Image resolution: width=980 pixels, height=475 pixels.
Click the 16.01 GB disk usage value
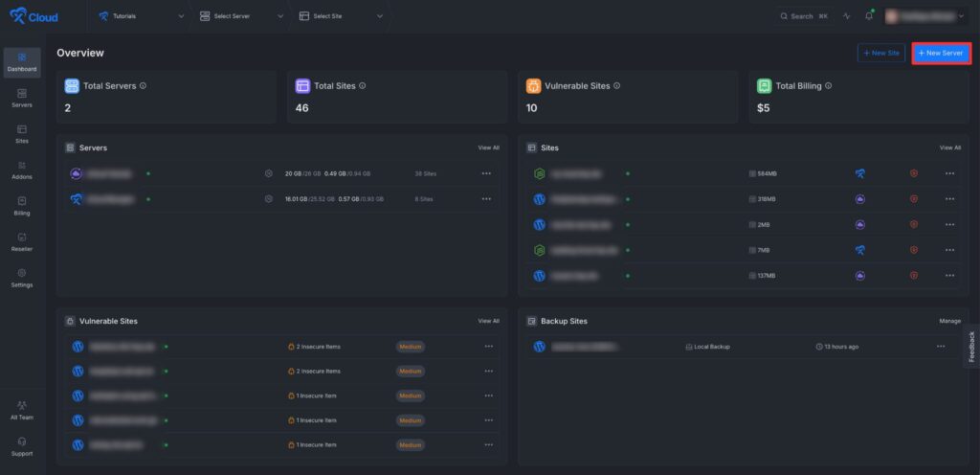297,199
